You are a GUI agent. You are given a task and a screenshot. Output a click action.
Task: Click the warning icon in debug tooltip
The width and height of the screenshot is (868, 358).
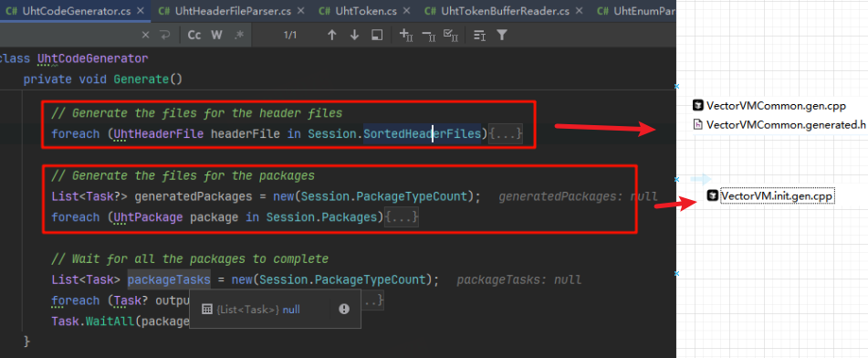[x=344, y=309]
